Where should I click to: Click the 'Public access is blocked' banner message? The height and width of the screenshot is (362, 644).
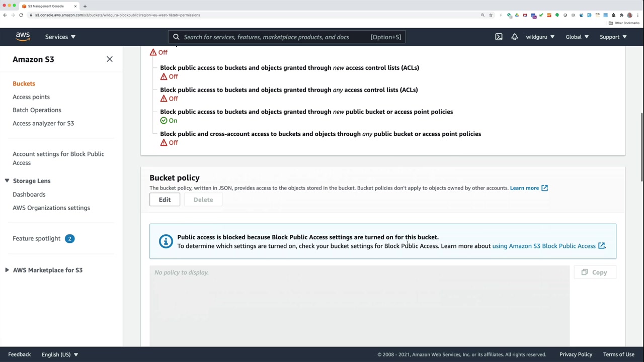tap(308, 237)
